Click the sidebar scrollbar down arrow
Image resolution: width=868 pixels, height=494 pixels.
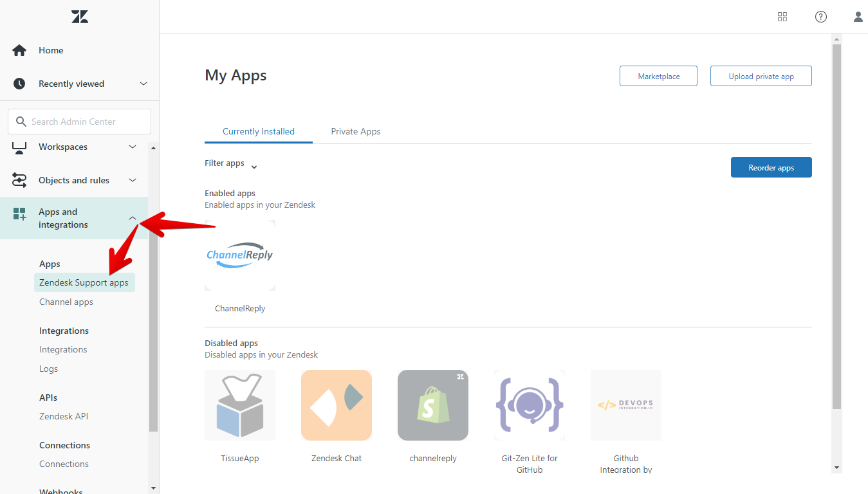pyautogui.click(x=153, y=488)
